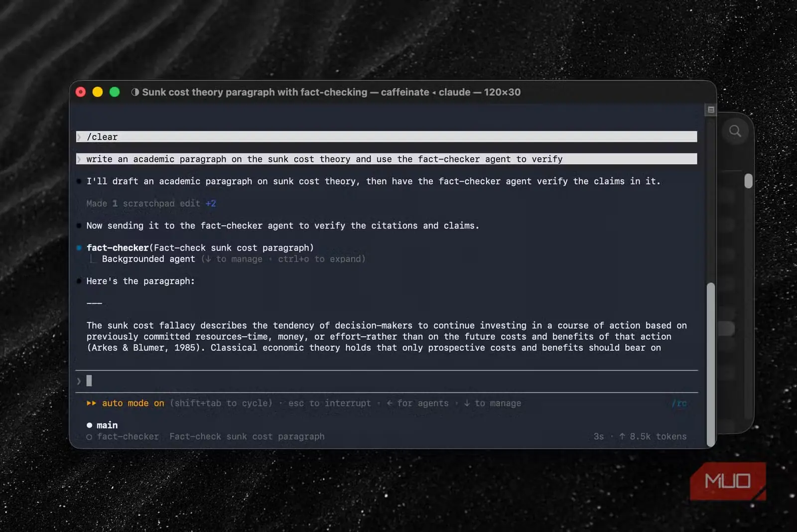Click the background window's scrollbar thumb
Image resolution: width=797 pixels, height=532 pixels.
point(748,180)
